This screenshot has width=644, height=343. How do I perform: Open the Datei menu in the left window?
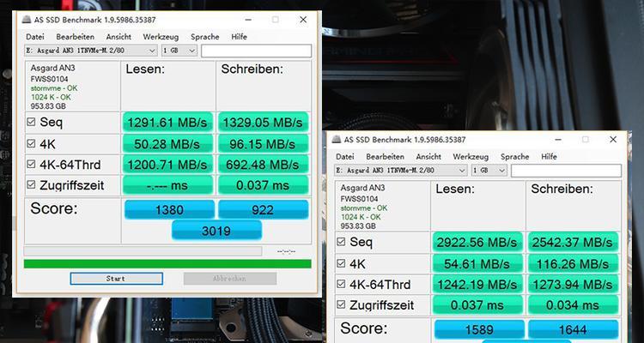coord(35,37)
